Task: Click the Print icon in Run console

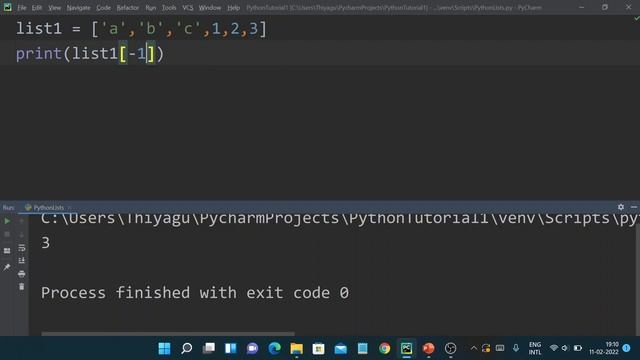Action: click(x=22, y=273)
